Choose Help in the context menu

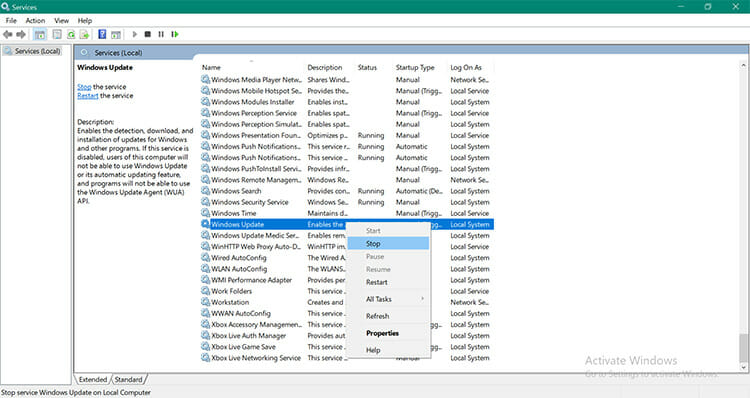pyautogui.click(x=388, y=350)
